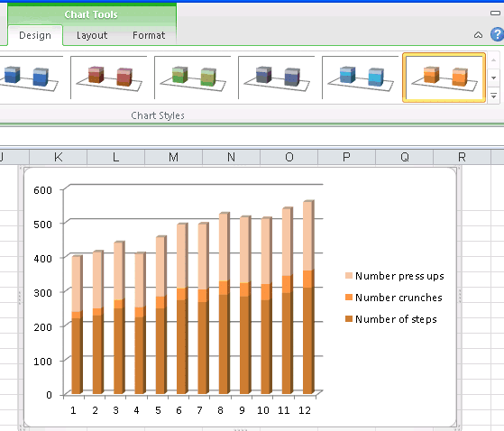Select column N header
Image resolution: width=504 pixels, height=431 pixels.
coord(231,157)
